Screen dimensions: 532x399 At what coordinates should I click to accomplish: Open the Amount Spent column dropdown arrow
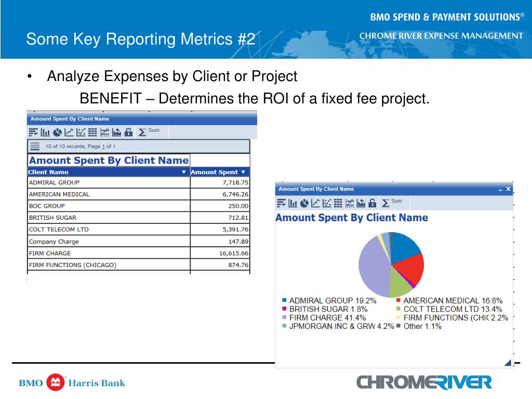(243, 172)
